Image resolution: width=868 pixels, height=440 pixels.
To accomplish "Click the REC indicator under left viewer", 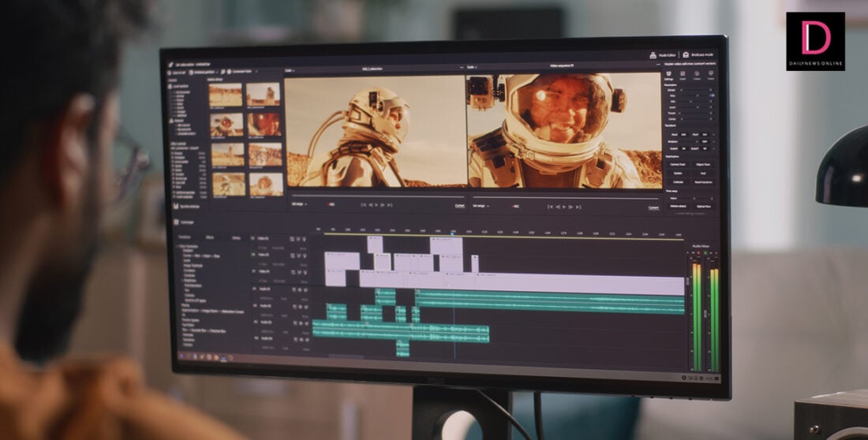I will pyautogui.click(x=331, y=205).
